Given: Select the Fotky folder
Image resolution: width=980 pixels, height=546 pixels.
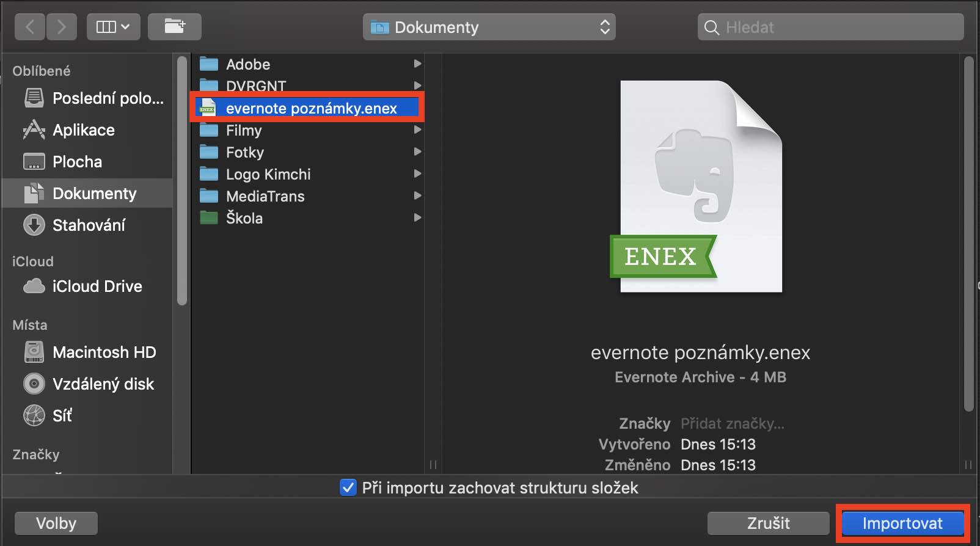Looking at the screenshot, I should click(x=308, y=152).
